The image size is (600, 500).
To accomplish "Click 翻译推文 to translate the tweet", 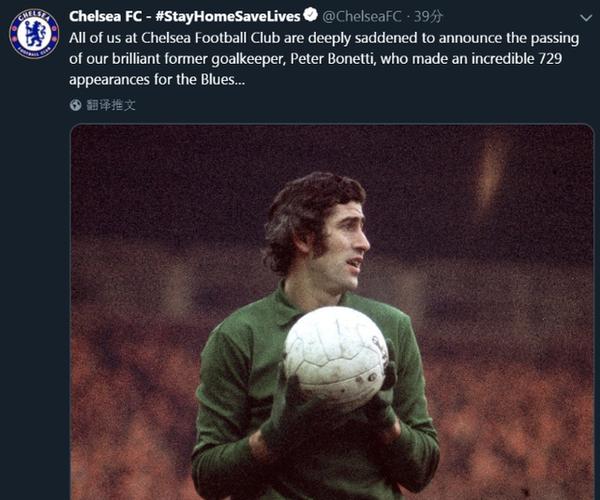I will 111,105.
